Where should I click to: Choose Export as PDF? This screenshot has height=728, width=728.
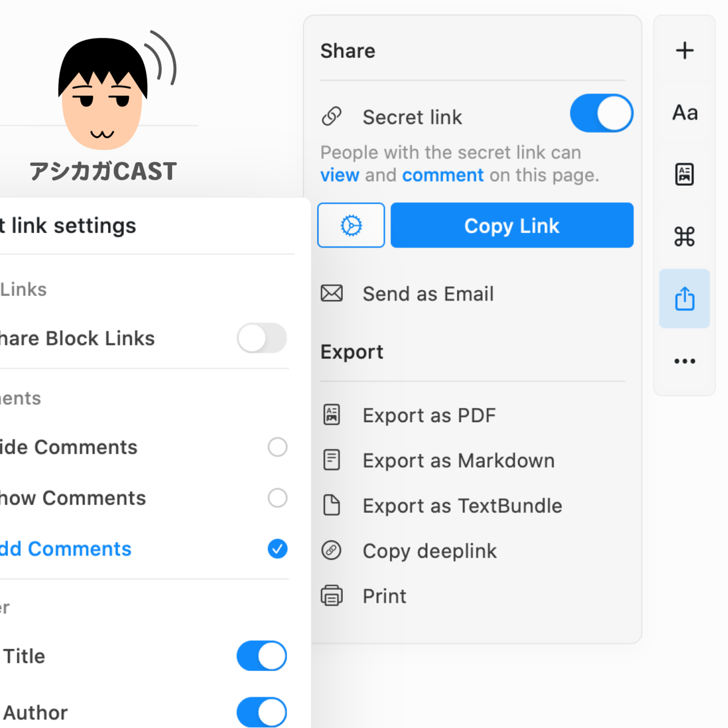(x=429, y=415)
